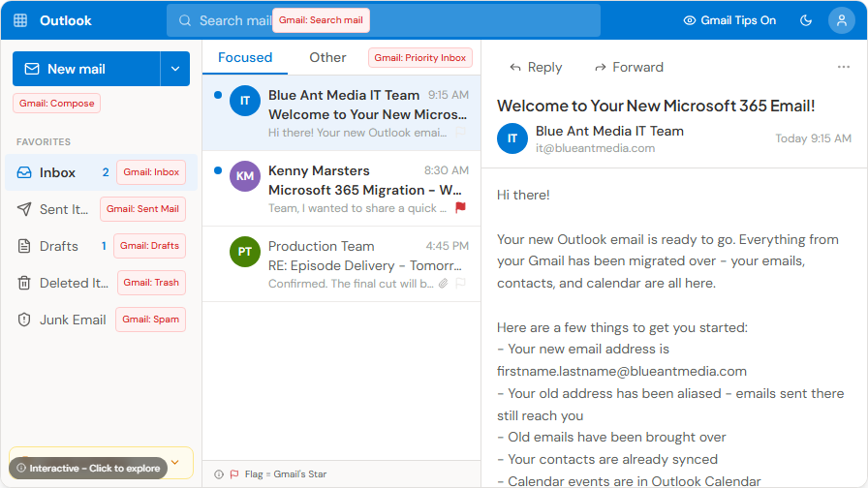Click the Forward arrow icon
Viewport: 868px width, 488px height.
pyautogui.click(x=600, y=68)
